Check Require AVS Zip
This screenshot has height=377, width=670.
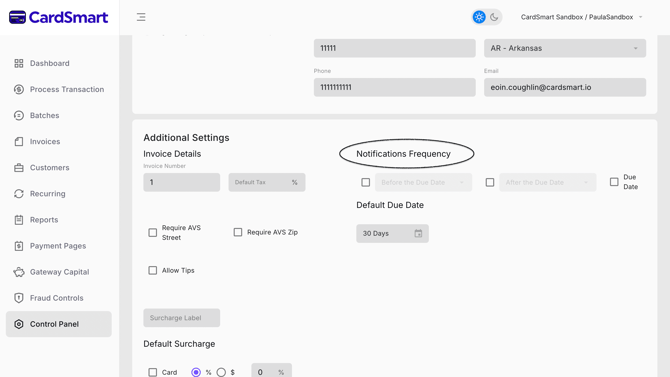coord(238,232)
